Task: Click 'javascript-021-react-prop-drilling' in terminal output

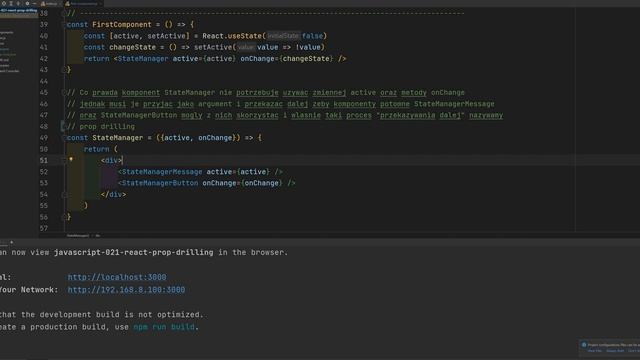Action: click(x=133, y=252)
